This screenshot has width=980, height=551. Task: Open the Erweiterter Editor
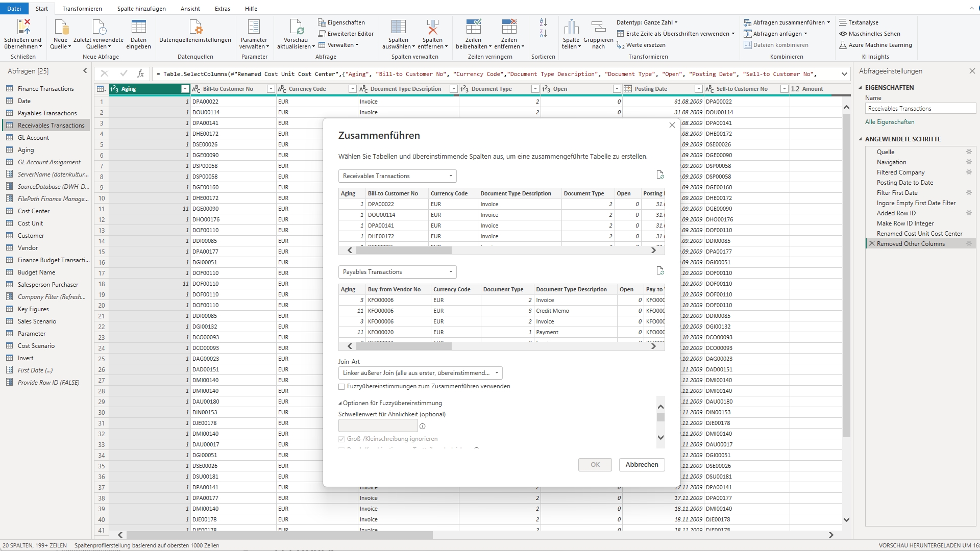tap(346, 33)
